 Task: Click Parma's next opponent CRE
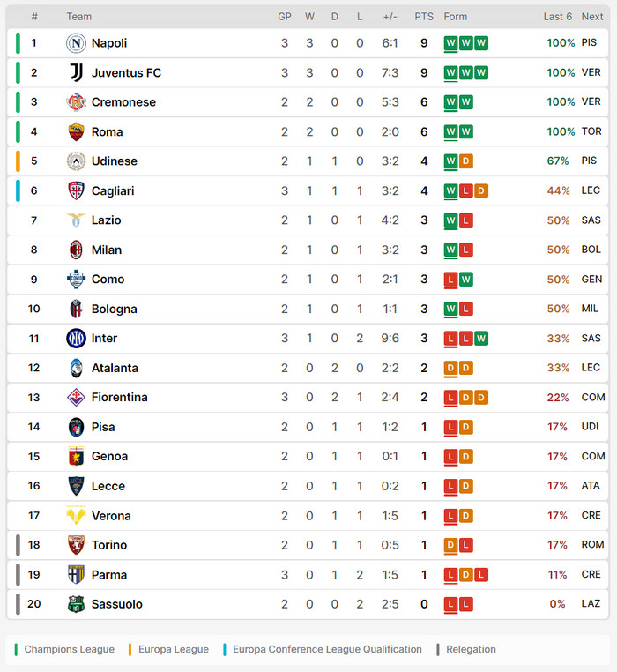click(x=591, y=574)
